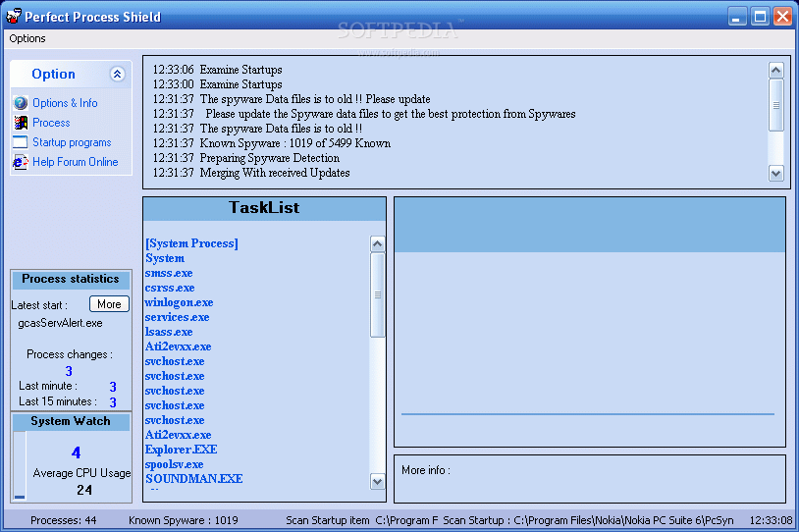Click the TaskList scroll down arrow
799x532 pixels.
pyautogui.click(x=377, y=481)
